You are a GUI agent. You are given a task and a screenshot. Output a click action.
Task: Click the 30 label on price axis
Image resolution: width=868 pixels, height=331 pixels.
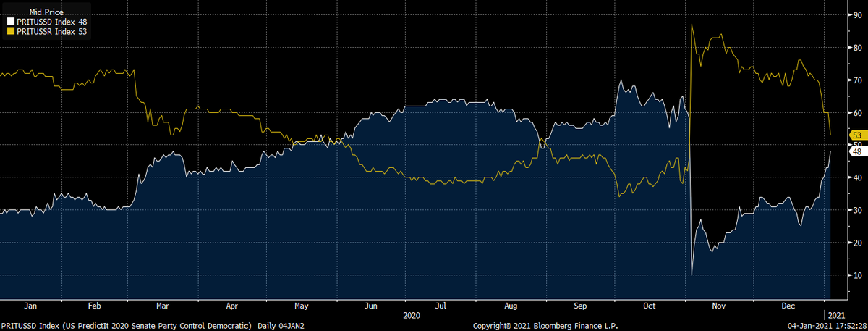pyautogui.click(x=857, y=210)
